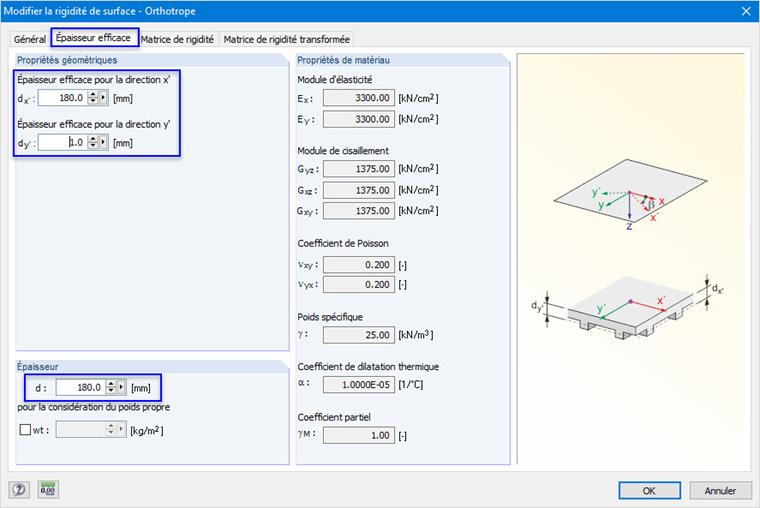
Task: Click the specific weight field 25.00
Action: pyautogui.click(x=359, y=335)
